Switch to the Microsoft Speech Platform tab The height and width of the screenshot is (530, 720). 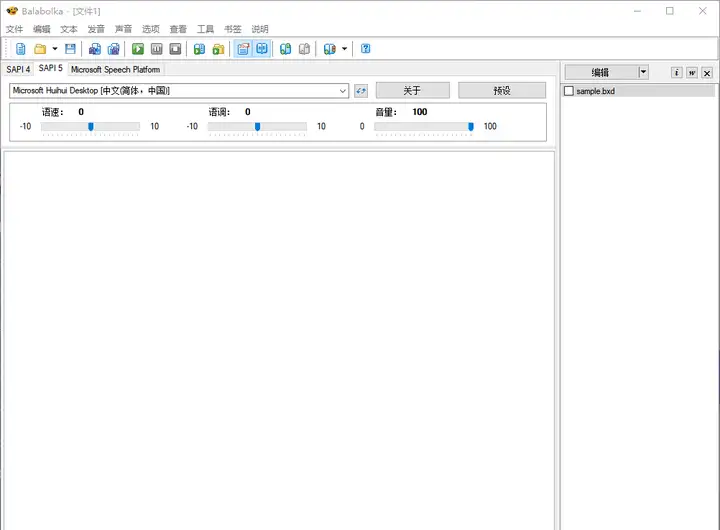(x=115, y=69)
